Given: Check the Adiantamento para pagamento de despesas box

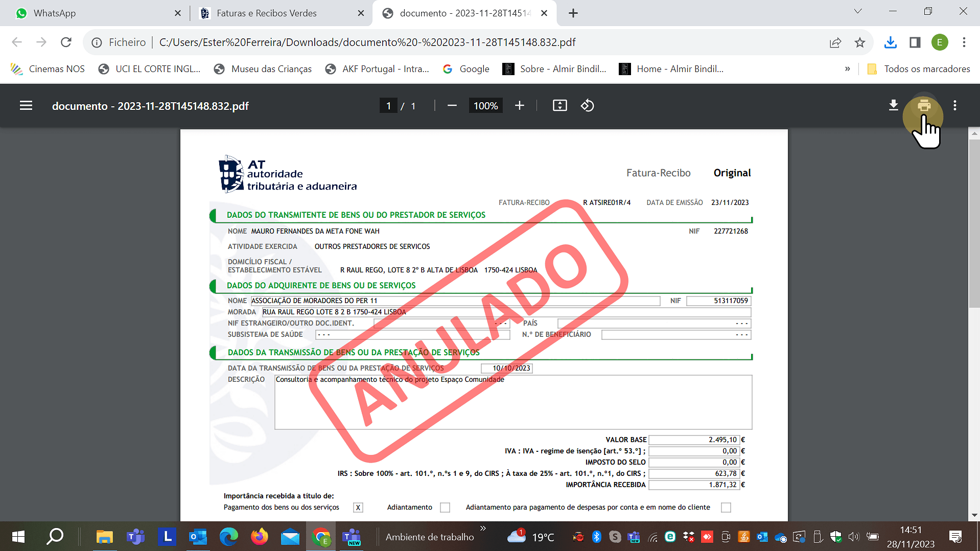Looking at the screenshot, I should coord(726,508).
